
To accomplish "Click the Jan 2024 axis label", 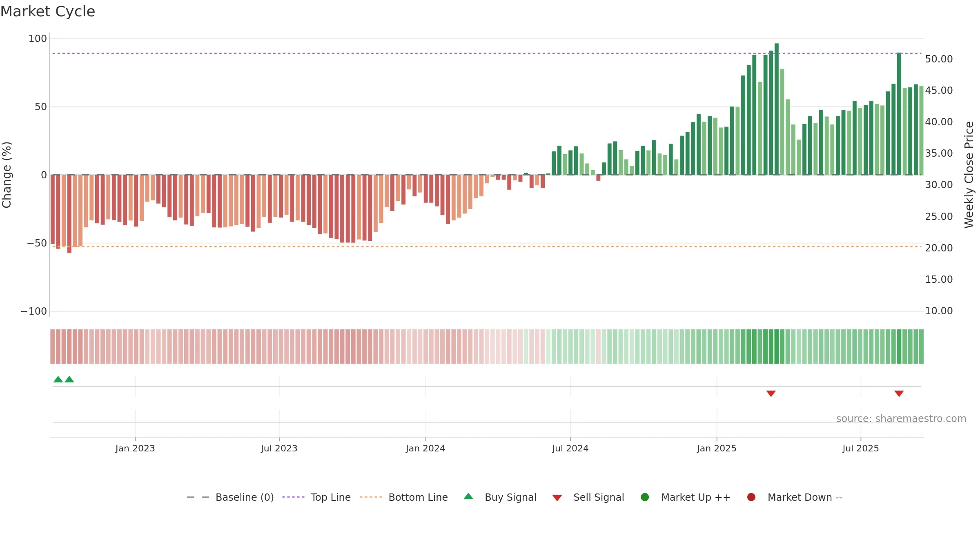I will click(425, 449).
